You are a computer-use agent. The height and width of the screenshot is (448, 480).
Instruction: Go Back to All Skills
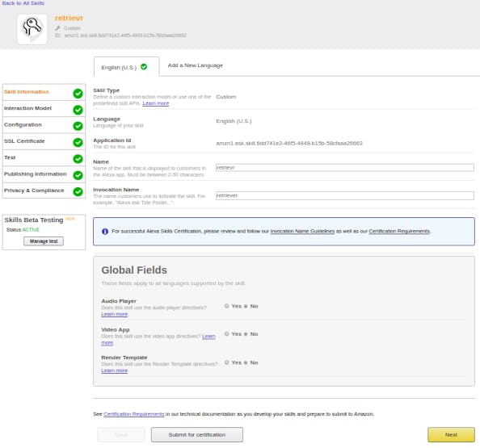[x=23, y=3]
